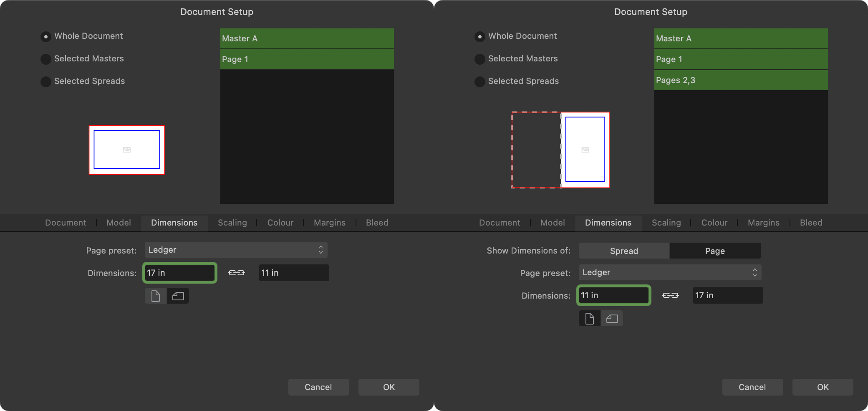Set portrait orientation in left dialog

pyautogui.click(x=156, y=296)
